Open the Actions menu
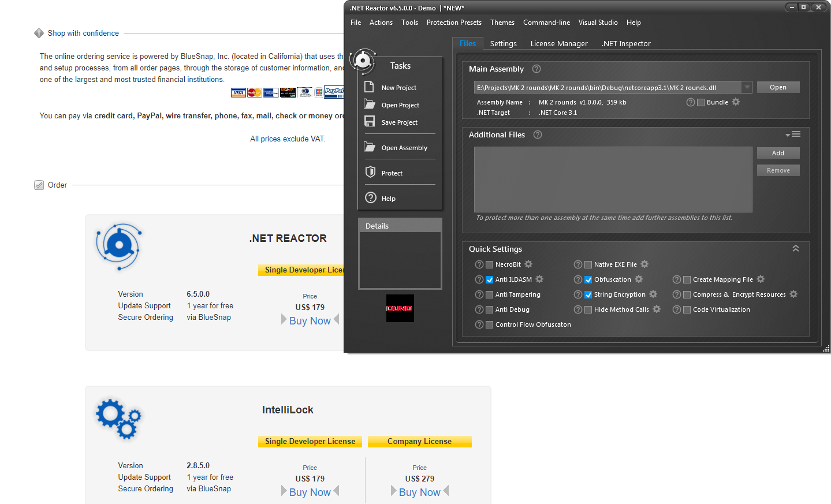The image size is (831, 504). click(381, 23)
